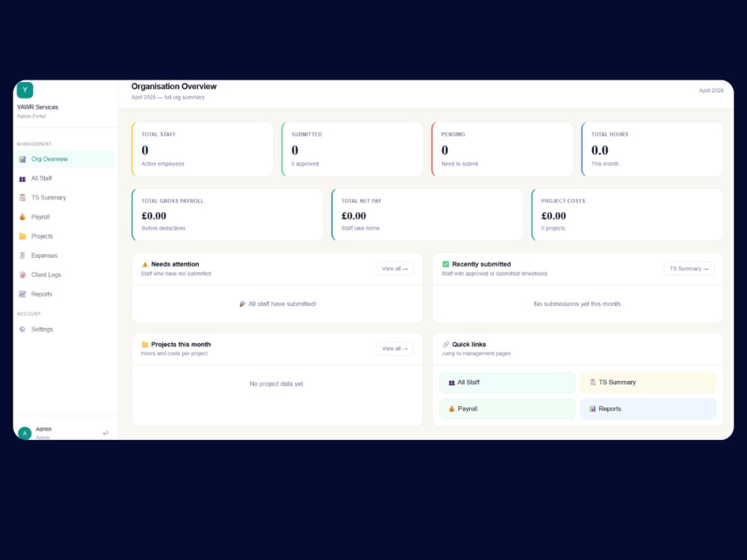The width and height of the screenshot is (747, 560).
Task: Click the warning icon in Needs attention
Action: click(146, 264)
